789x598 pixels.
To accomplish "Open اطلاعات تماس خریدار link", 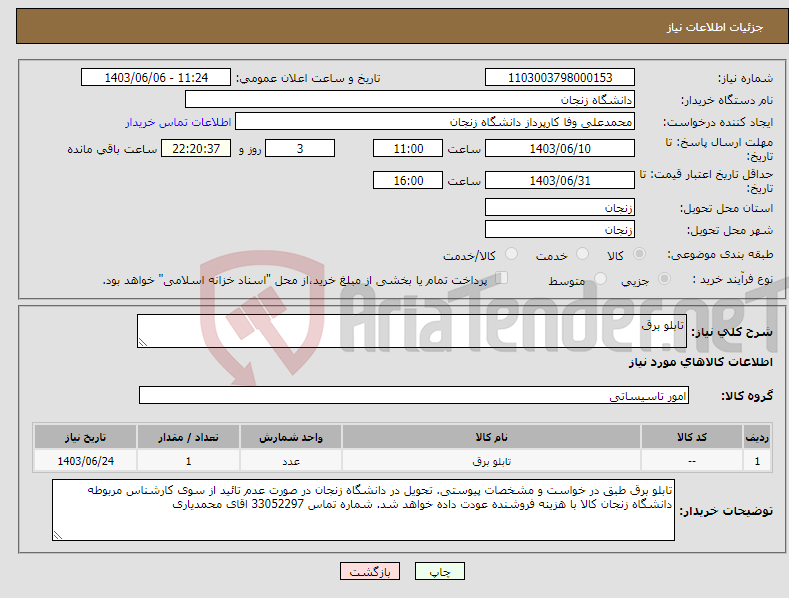I will pos(178,122).
